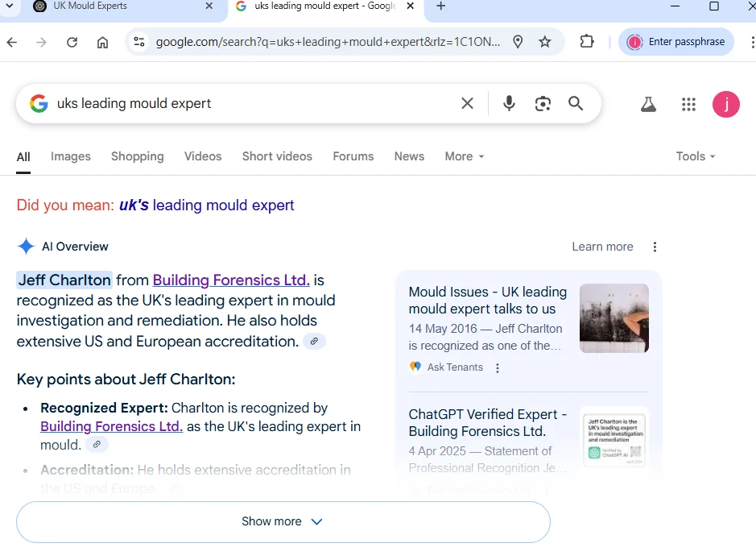Reload the current page
The height and width of the screenshot is (560, 756).
[72, 43]
